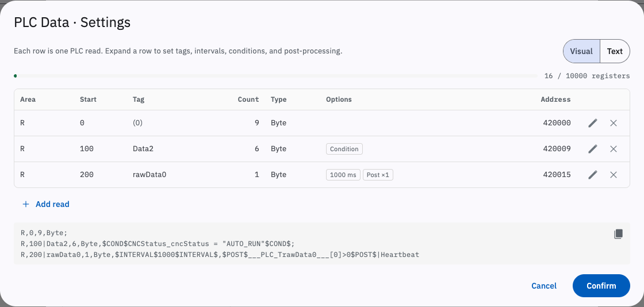Cancel the PLC Data settings dialog

pos(544,286)
